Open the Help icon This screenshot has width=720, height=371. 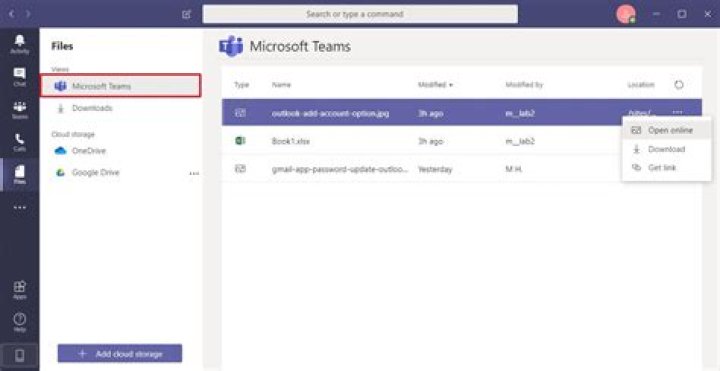coord(20,322)
